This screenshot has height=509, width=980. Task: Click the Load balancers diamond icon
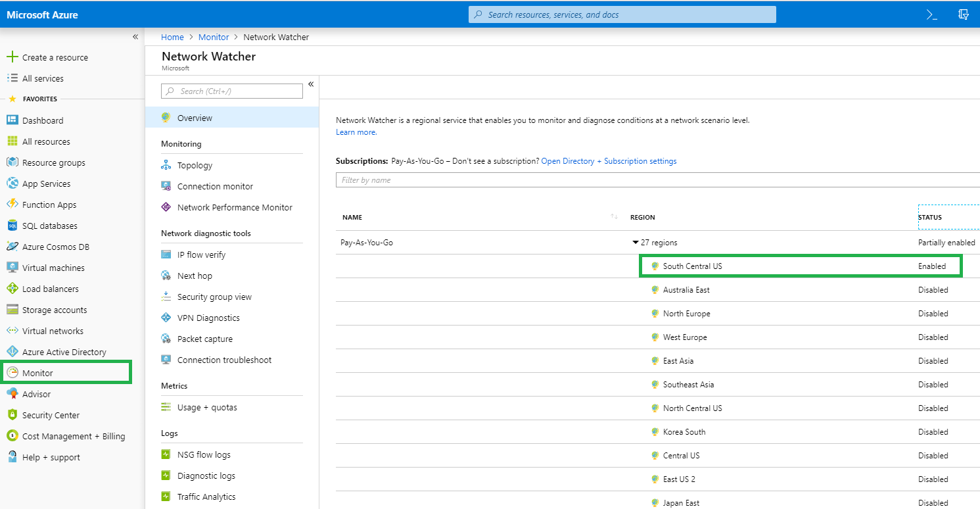coord(12,289)
